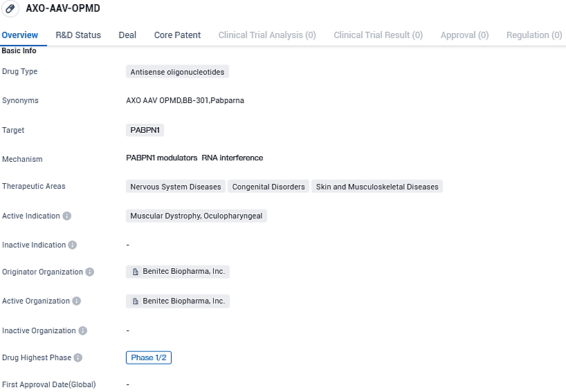
Task: Click info icon next to Inactive Indication
Action: point(73,245)
